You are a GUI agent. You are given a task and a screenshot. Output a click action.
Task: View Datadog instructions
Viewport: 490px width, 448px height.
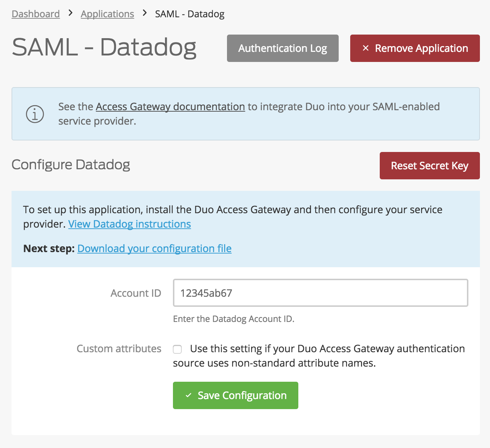click(129, 224)
